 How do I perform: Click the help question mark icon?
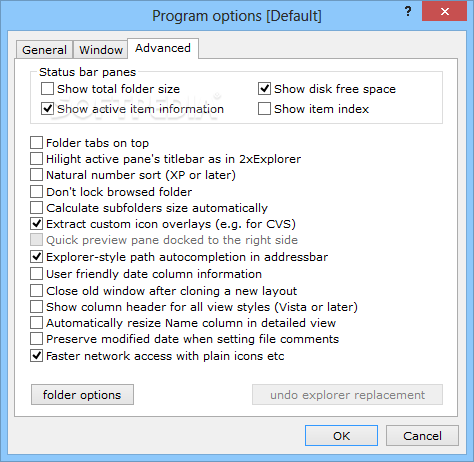point(408,12)
